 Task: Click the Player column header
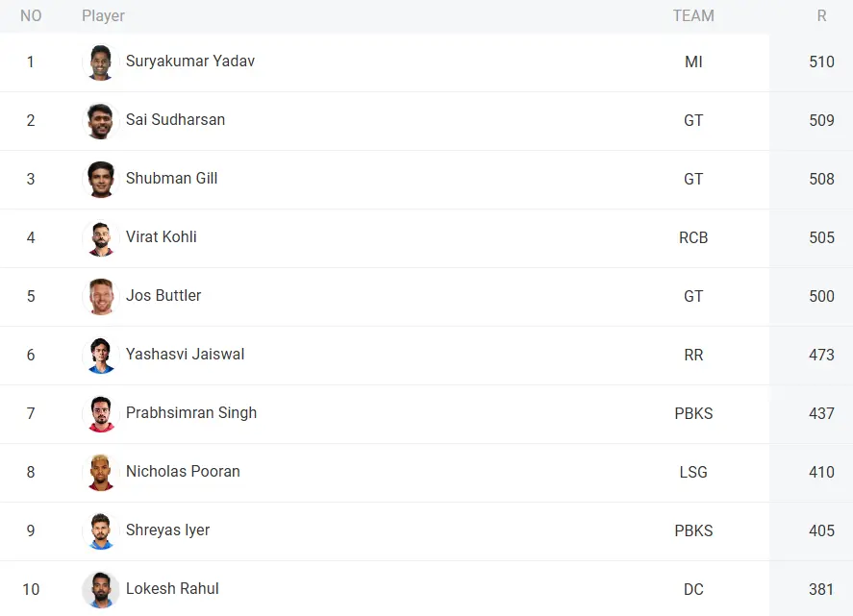[103, 15]
